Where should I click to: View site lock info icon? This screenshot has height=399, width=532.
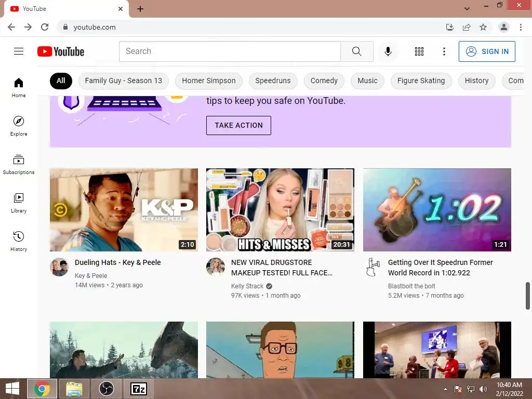click(x=65, y=27)
